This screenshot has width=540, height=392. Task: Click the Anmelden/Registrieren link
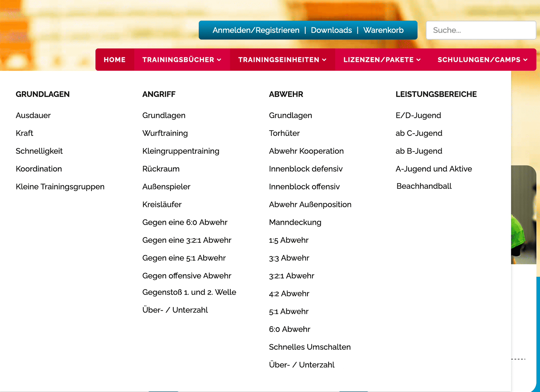tap(256, 30)
